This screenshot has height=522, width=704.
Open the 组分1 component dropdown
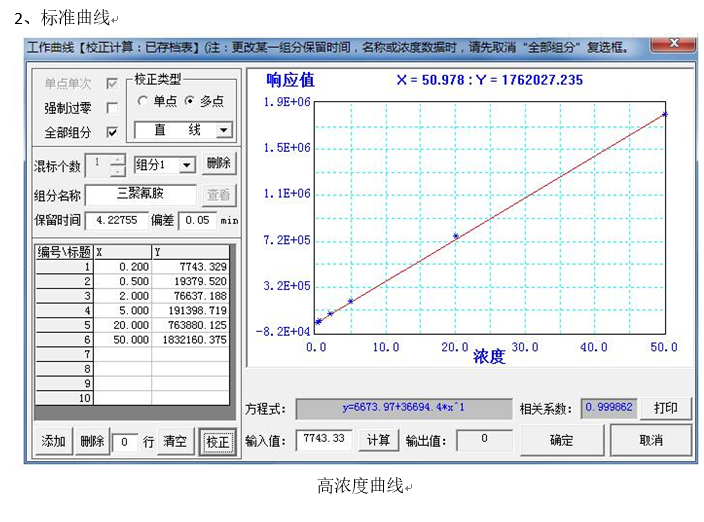tap(187, 165)
